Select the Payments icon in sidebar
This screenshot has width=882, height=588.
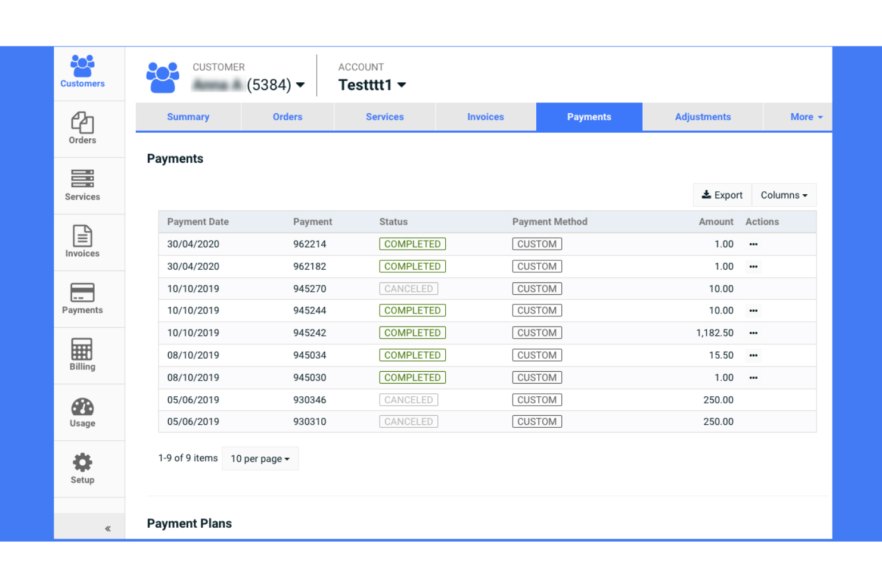82,298
